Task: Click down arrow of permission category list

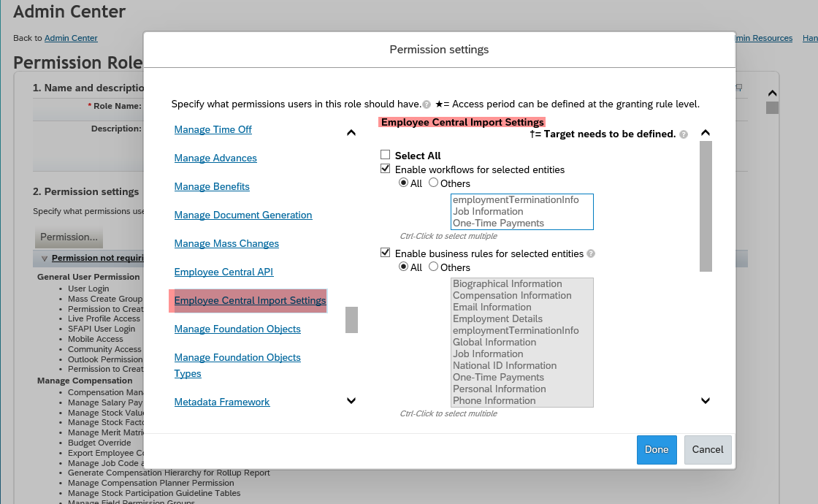Action: [351, 401]
